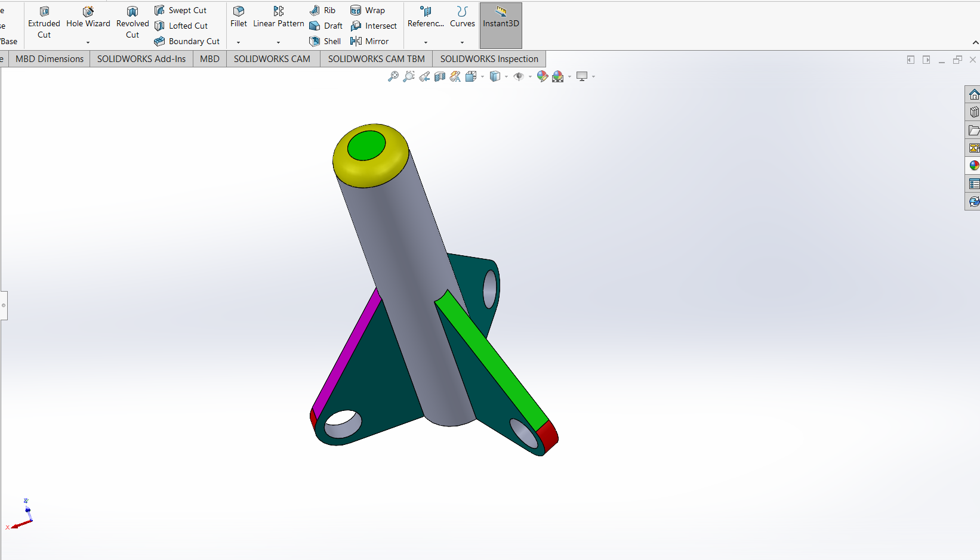Screen dimensions: 980x560
Task: Expand the Reference Geometry dropdown arrow
Action: pyautogui.click(x=426, y=42)
